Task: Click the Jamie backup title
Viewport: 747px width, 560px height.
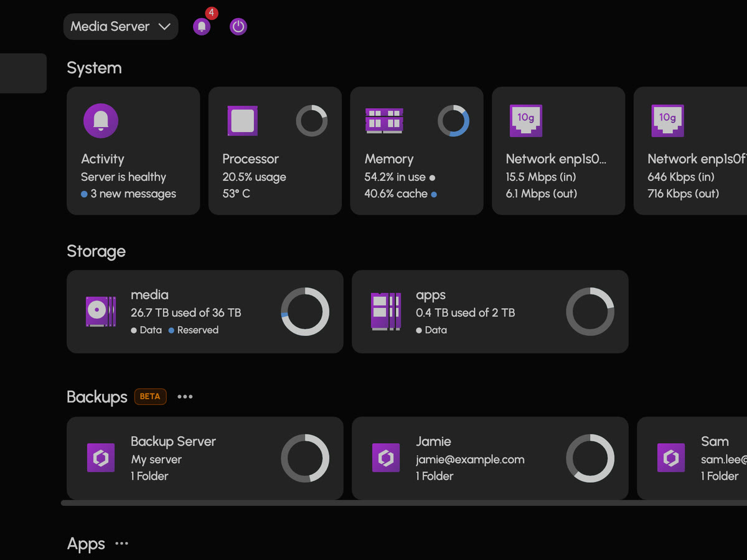Action: click(433, 441)
